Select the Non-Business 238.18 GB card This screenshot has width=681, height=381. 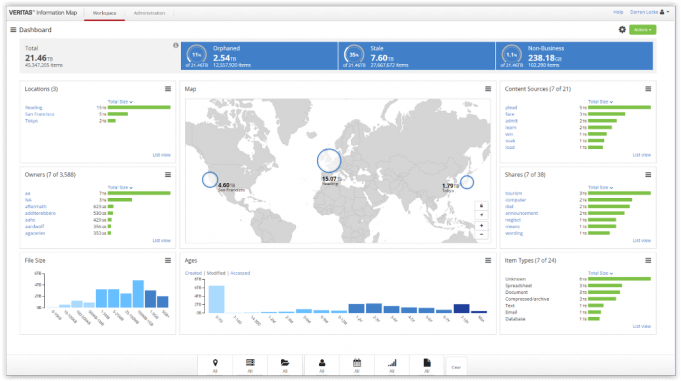(574, 56)
